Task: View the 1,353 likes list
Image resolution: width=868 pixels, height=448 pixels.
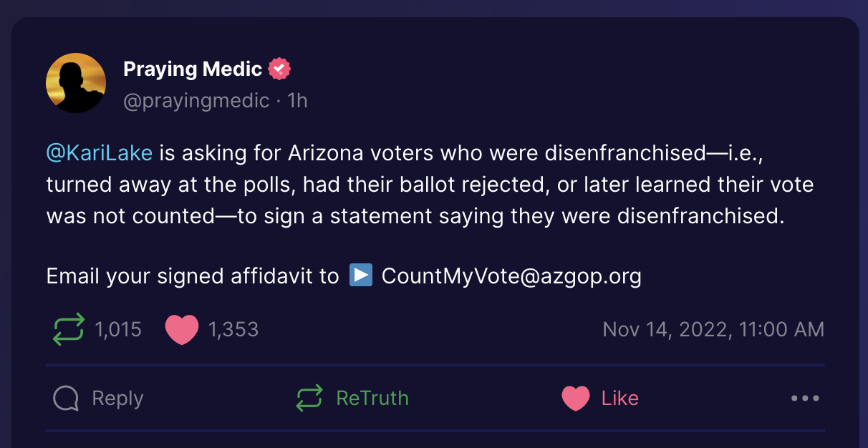Action: pyautogui.click(x=233, y=329)
